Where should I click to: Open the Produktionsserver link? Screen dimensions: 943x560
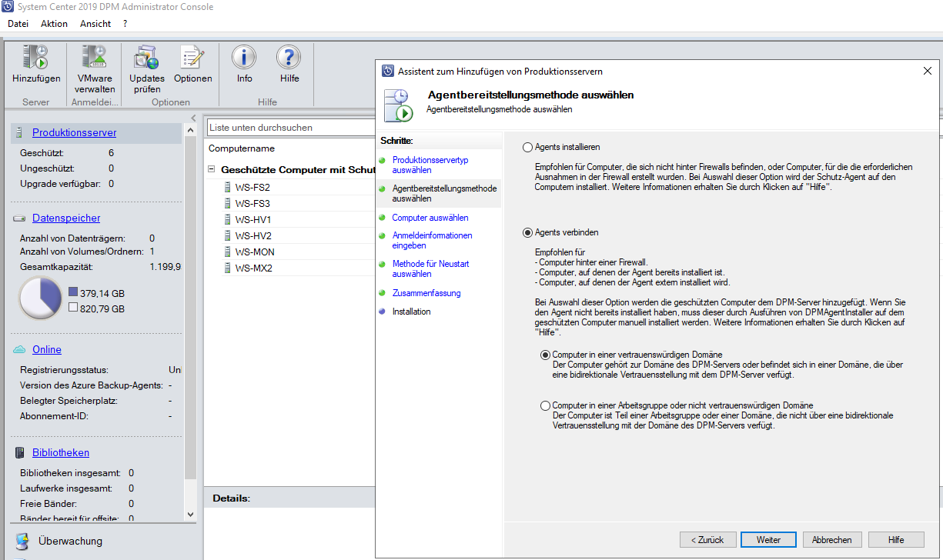[x=75, y=133]
